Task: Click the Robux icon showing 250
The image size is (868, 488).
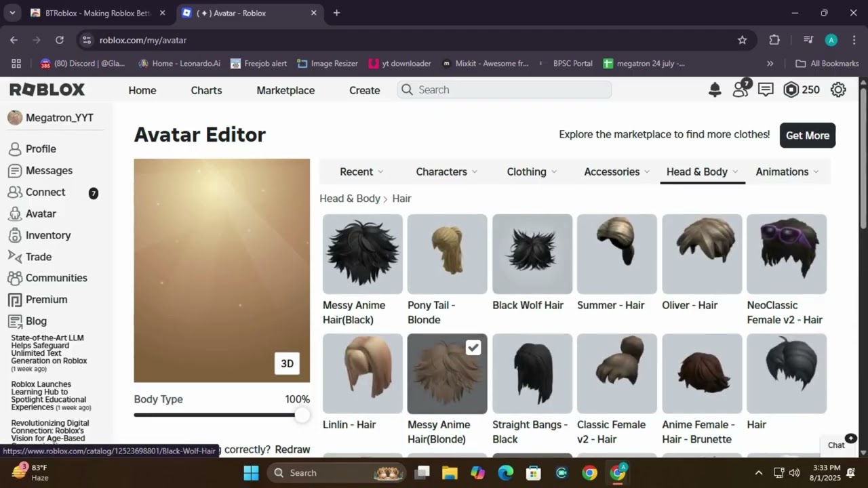Action: pos(791,89)
